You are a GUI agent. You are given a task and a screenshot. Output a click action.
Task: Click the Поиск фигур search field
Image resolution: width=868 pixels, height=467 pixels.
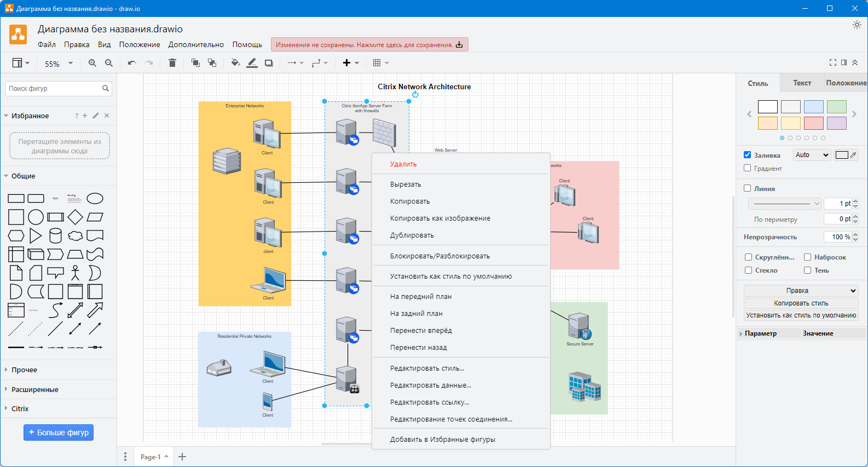pos(59,88)
